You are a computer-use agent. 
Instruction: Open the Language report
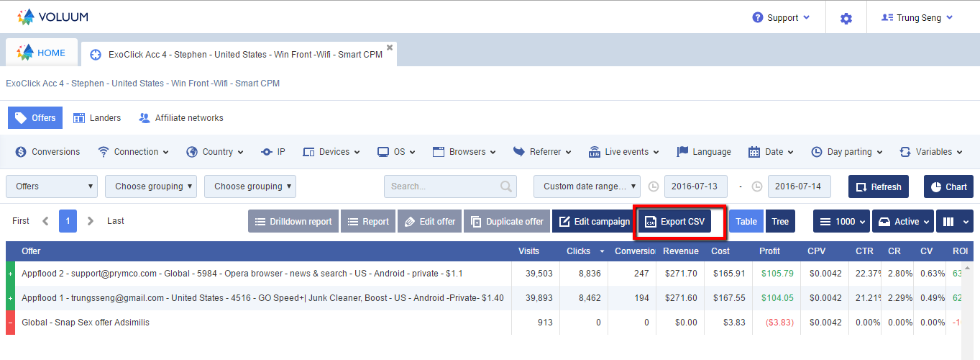(x=704, y=152)
